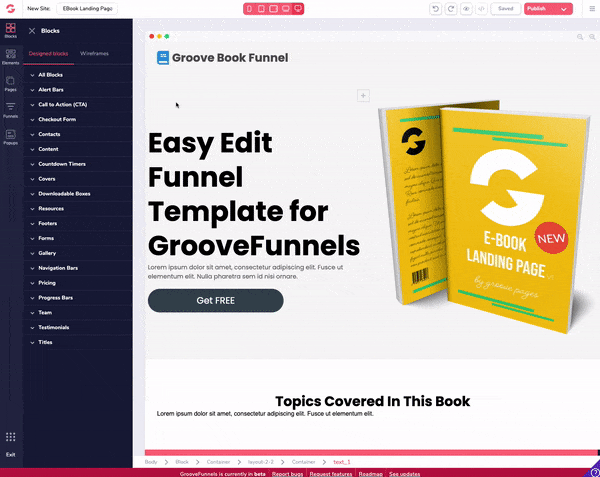
Task: Click the Saved button
Action: [505, 8]
